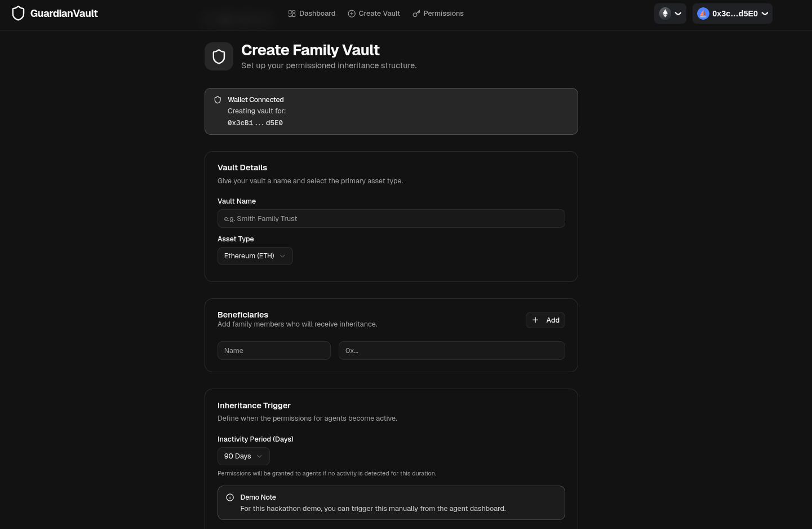Open the network selector chevron

[678, 14]
